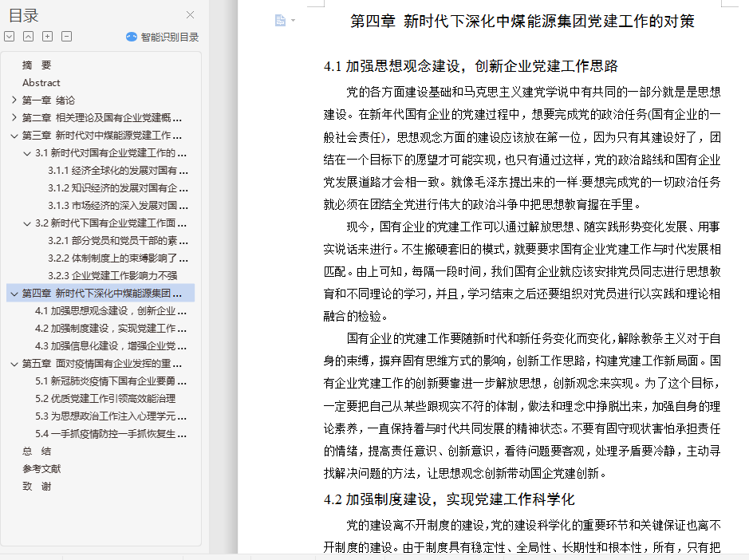This screenshot has height=560, width=749.
Task: Collapse the 第三章 outline node
Action: 14,136
